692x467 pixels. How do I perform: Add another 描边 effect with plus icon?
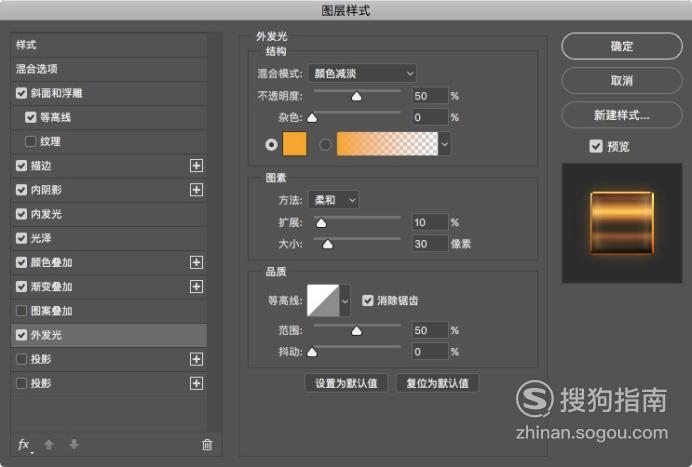(196, 166)
